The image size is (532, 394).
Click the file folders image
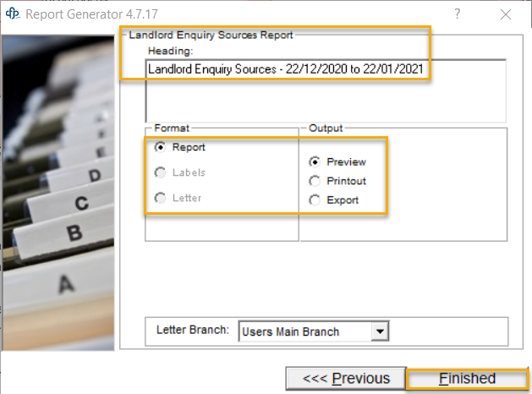58,193
